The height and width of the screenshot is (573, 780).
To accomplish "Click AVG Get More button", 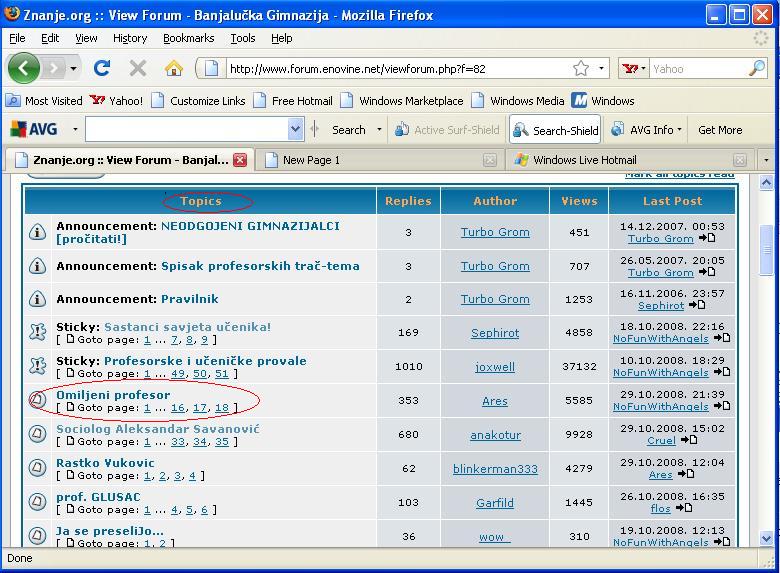I will 720,130.
